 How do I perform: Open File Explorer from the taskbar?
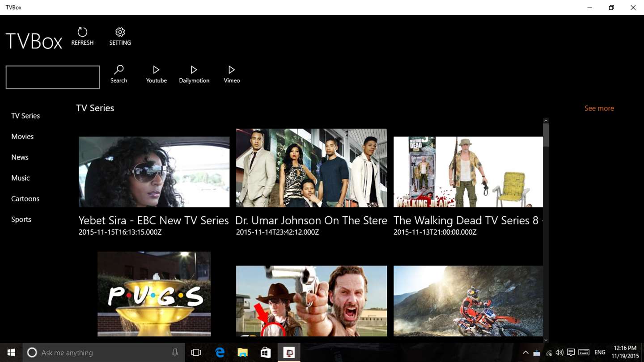(242, 353)
